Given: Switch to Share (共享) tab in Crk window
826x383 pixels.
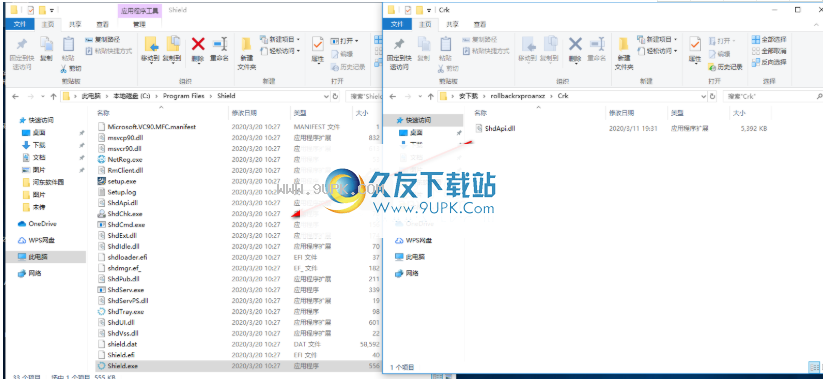Looking at the screenshot, I should (x=453, y=24).
